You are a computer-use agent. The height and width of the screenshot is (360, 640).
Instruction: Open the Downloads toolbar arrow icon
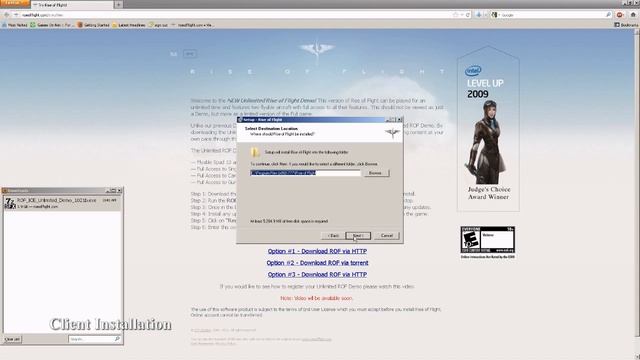(478, 15)
